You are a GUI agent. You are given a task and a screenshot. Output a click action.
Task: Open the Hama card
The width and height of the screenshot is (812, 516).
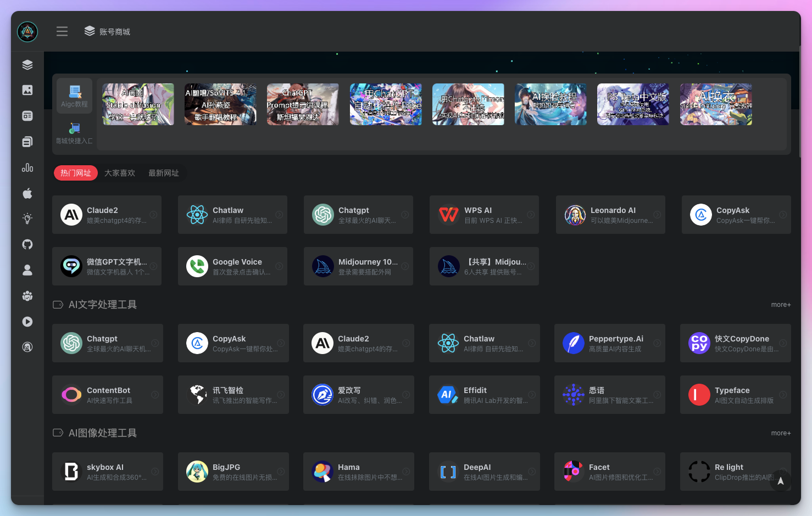[359, 472]
